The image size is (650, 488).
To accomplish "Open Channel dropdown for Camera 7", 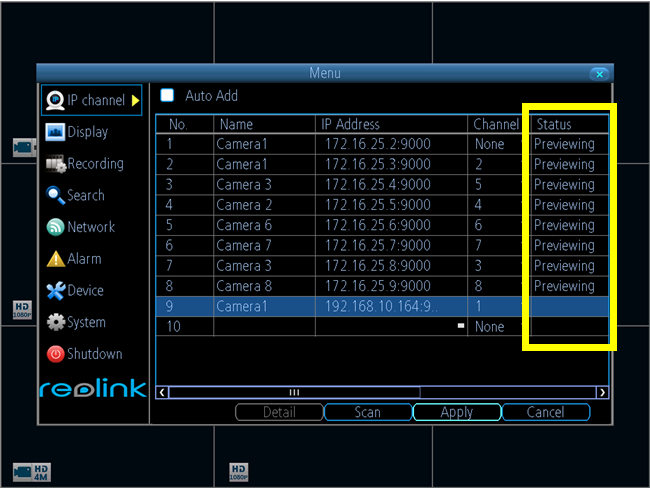I will click(x=499, y=245).
